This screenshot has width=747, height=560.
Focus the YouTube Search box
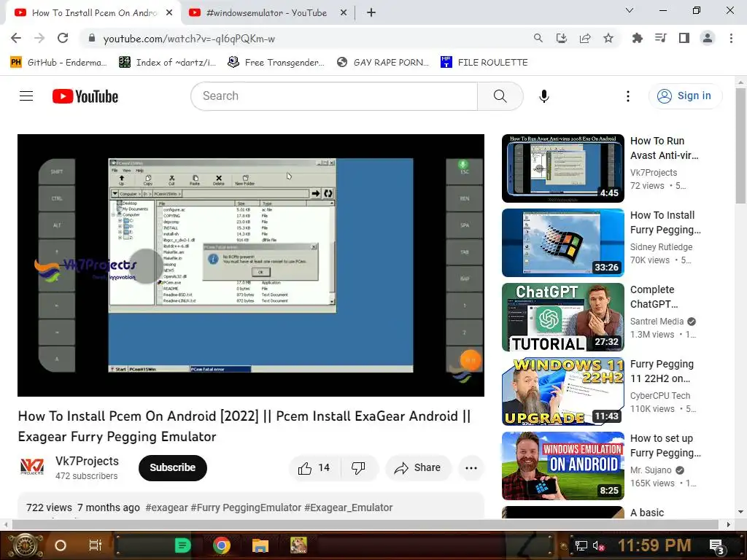pos(334,96)
